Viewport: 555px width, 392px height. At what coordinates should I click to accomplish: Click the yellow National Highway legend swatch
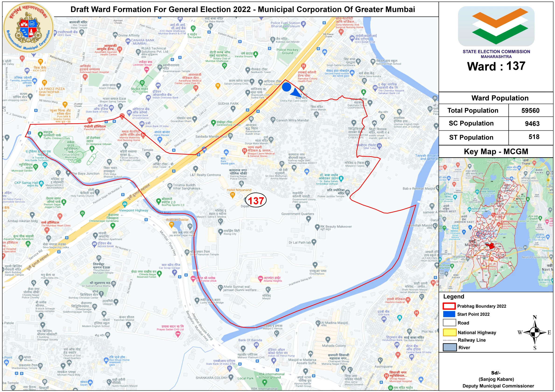pos(449,332)
